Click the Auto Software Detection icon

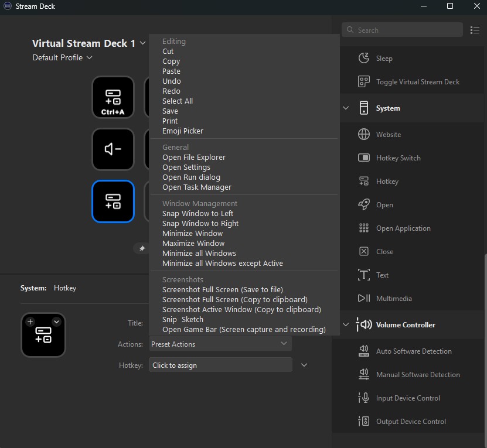[x=364, y=351]
